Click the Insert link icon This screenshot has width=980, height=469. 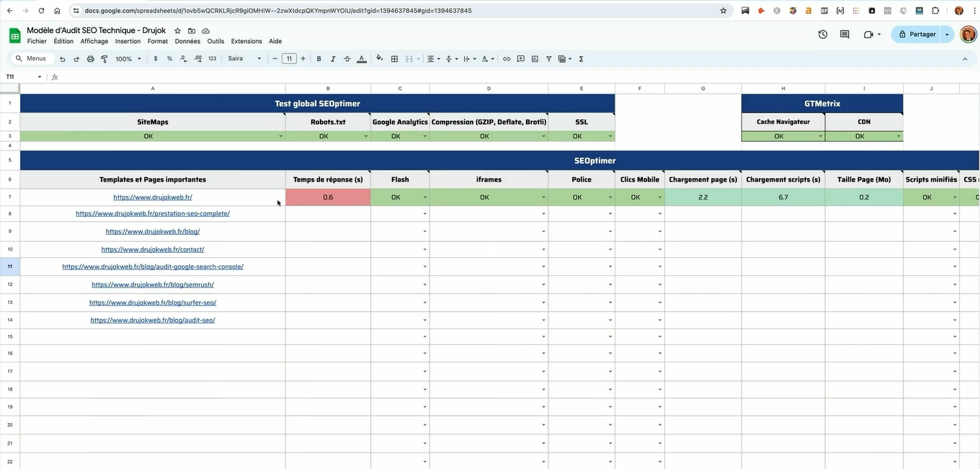507,59
